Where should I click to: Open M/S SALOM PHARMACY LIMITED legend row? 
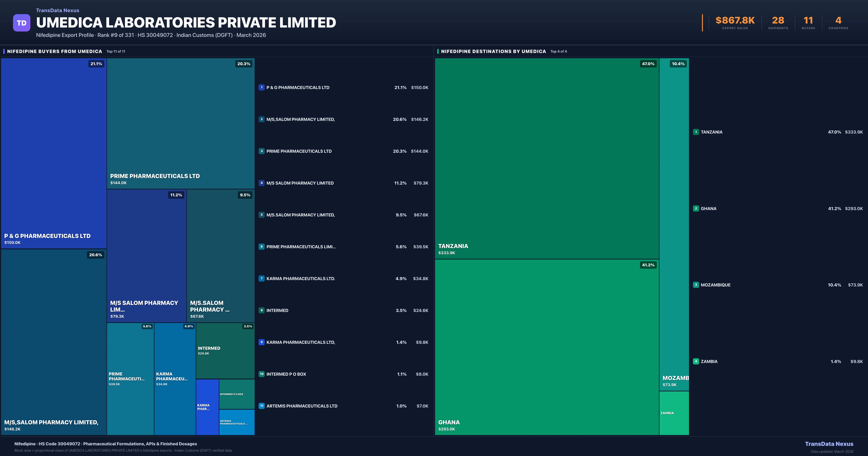300,183
